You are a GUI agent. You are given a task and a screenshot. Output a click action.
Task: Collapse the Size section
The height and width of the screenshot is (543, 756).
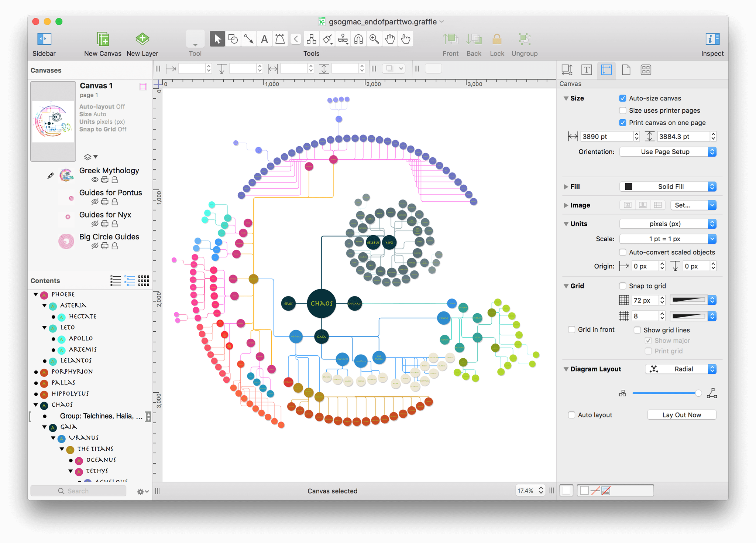[x=566, y=98]
